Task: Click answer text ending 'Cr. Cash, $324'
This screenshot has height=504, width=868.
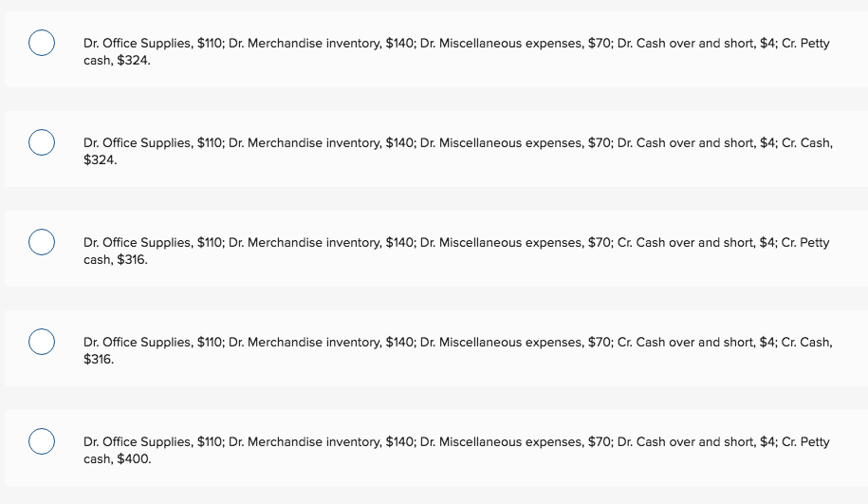Action: [455, 152]
